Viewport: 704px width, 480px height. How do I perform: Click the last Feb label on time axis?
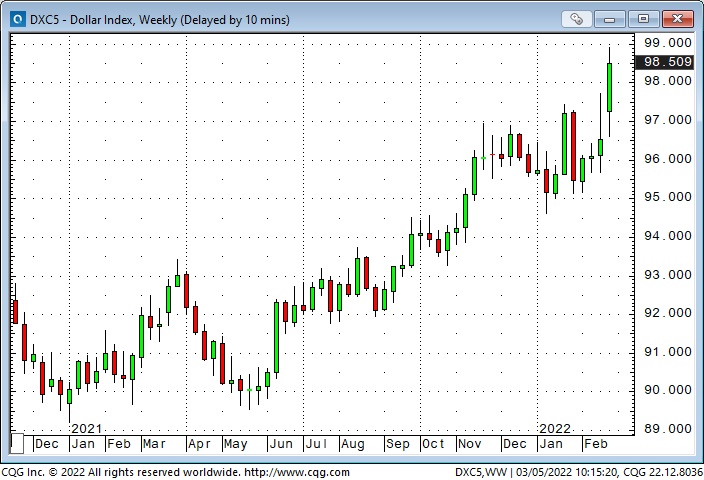596,444
